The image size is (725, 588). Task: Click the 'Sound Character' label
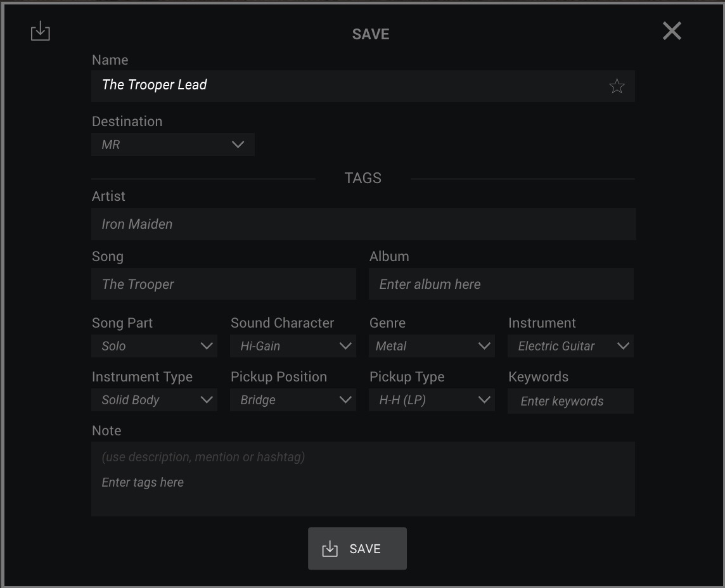(283, 323)
